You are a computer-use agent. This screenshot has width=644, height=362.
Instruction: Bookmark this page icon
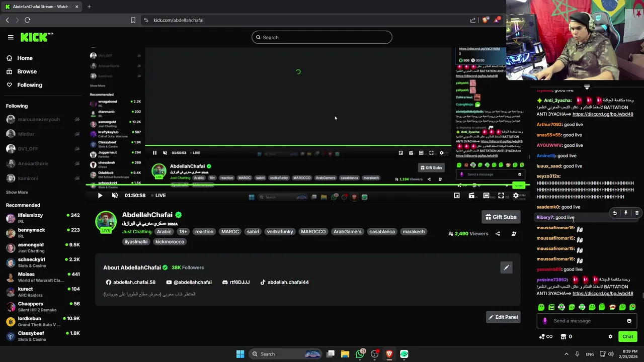click(133, 20)
